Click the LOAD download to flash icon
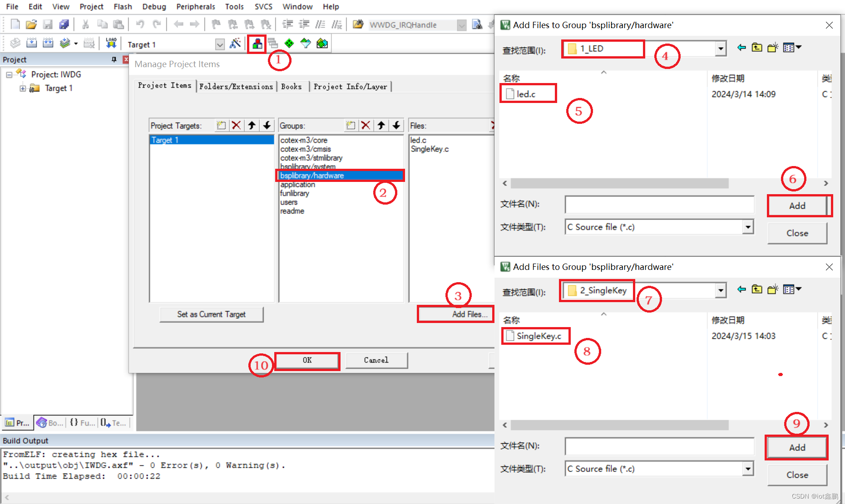This screenshot has width=845, height=504. point(111,44)
